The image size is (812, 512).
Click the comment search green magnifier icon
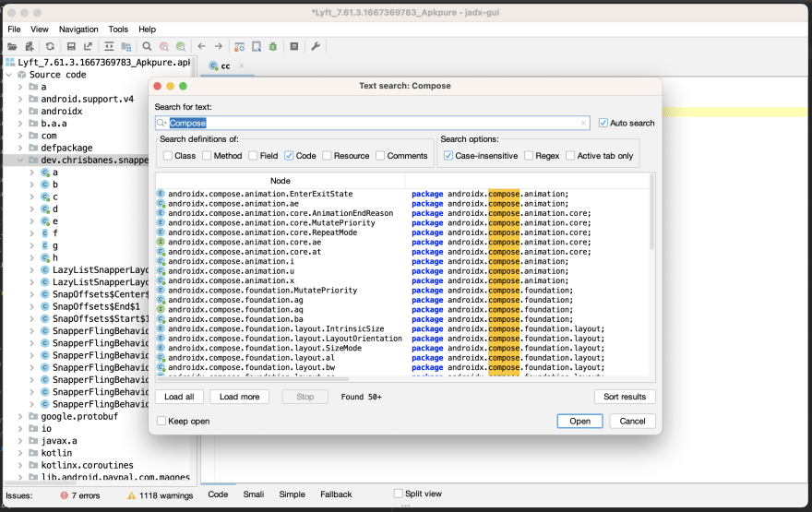point(181,47)
